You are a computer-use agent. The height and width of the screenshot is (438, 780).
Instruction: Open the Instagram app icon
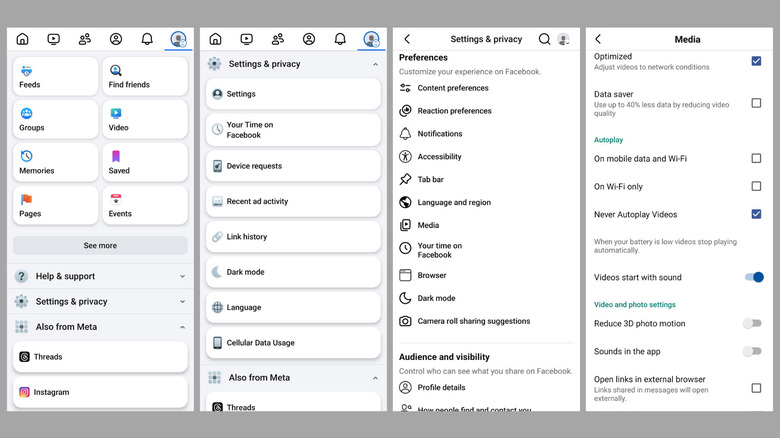click(24, 392)
